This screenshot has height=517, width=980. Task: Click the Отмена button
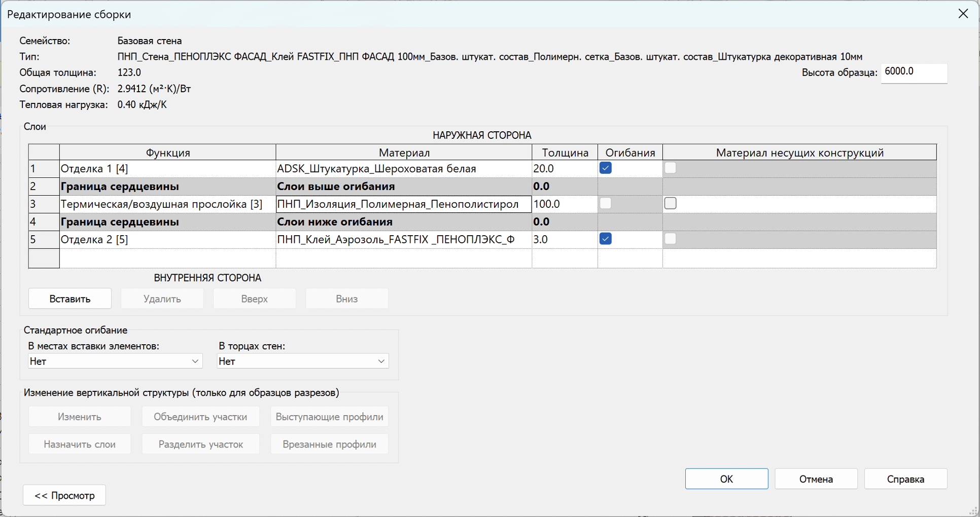pos(816,479)
